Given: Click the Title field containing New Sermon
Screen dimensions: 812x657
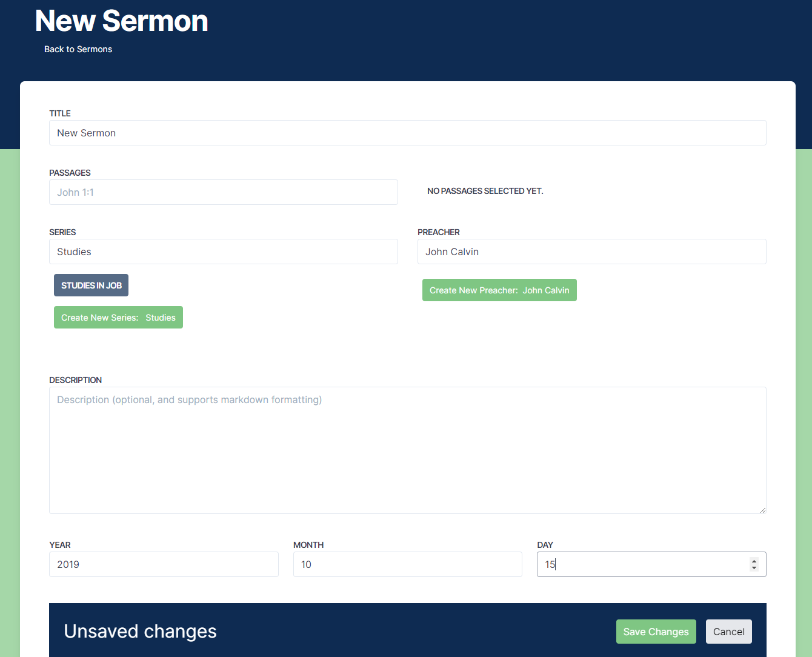Looking at the screenshot, I should coord(407,133).
